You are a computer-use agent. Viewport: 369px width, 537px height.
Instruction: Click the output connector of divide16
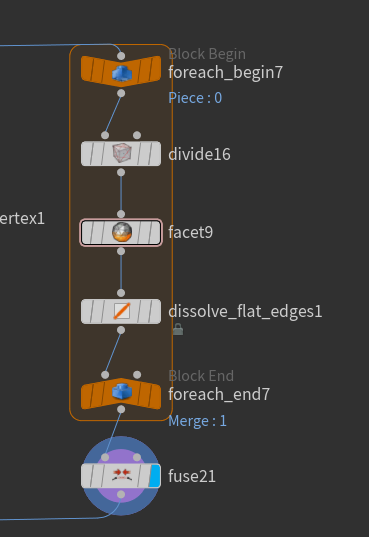(x=121, y=172)
